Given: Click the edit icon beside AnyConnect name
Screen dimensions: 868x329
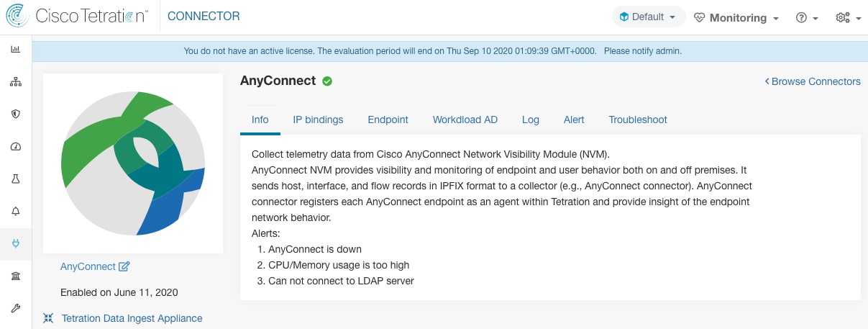Looking at the screenshot, I should click(x=124, y=266).
